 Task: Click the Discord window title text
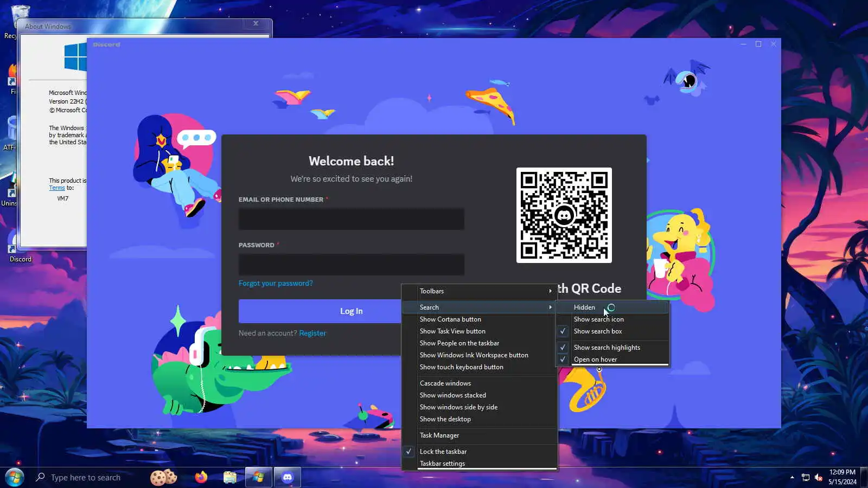[x=106, y=44]
